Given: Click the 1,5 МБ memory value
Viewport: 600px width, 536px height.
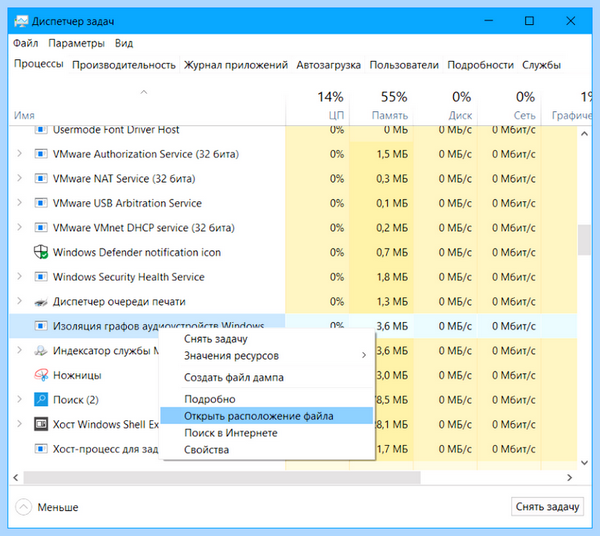Looking at the screenshot, I should 392,154.
